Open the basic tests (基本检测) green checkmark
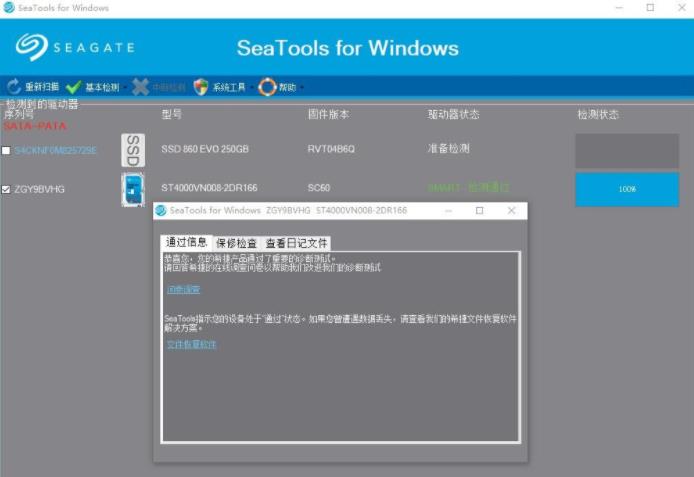The width and height of the screenshot is (694, 477). coord(73,87)
